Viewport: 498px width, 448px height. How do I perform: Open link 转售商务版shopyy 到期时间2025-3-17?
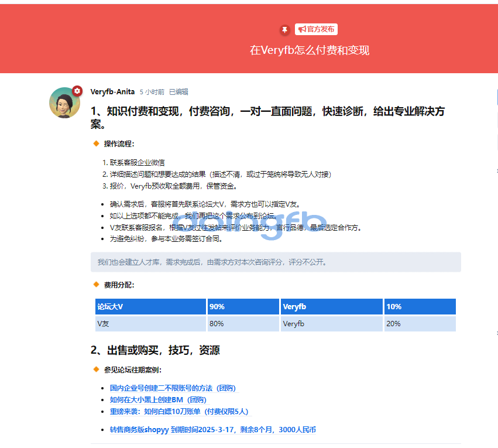point(213,430)
